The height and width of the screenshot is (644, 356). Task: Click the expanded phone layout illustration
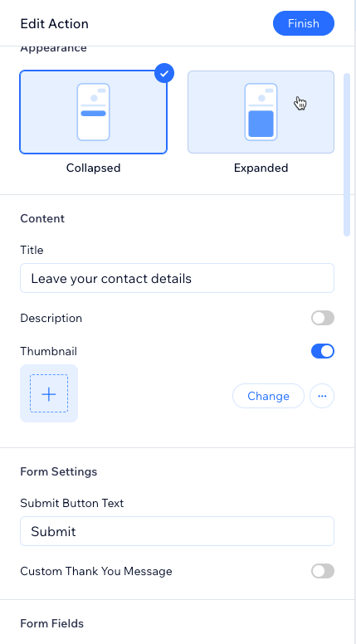click(261, 112)
